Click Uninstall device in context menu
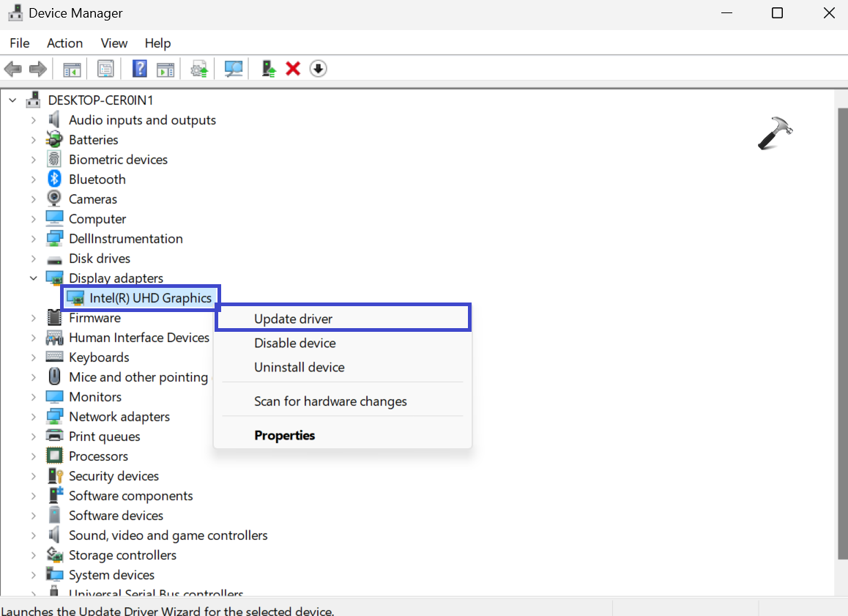 click(x=299, y=367)
